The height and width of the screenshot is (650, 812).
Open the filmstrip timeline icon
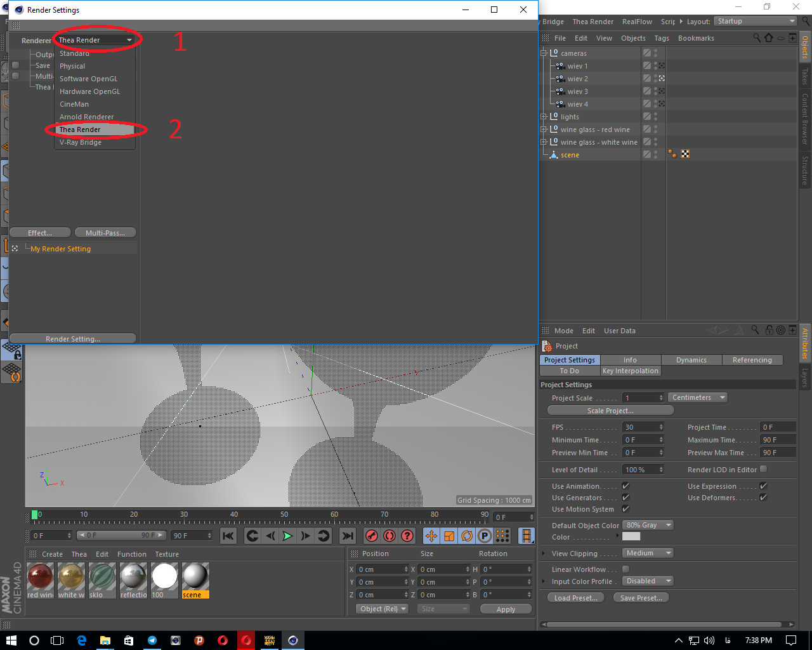(527, 536)
